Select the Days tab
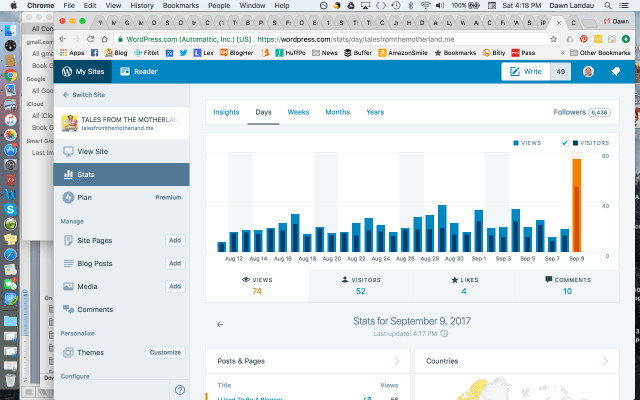 pyautogui.click(x=263, y=112)
